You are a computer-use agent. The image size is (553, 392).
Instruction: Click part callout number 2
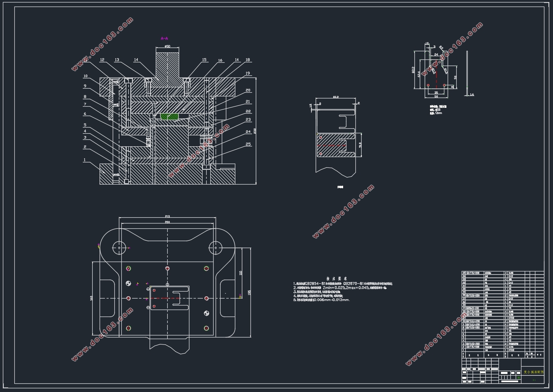[85, 147]
